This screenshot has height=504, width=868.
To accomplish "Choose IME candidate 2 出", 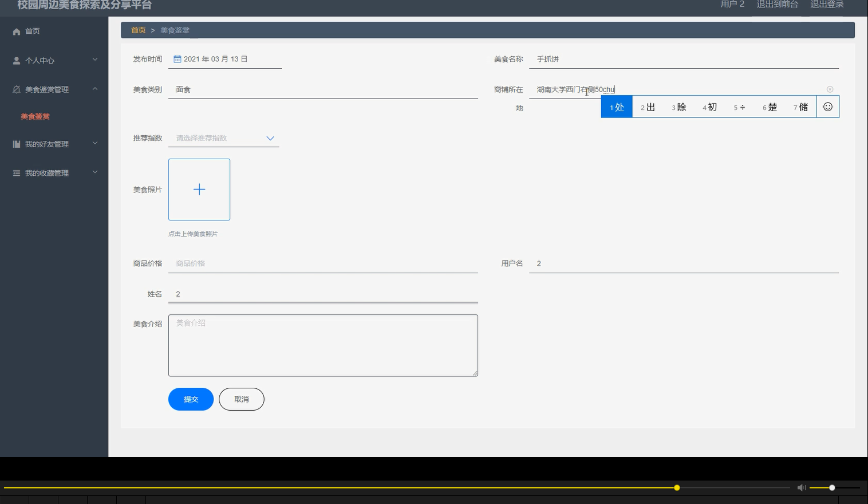I will [x=648, y=107].
